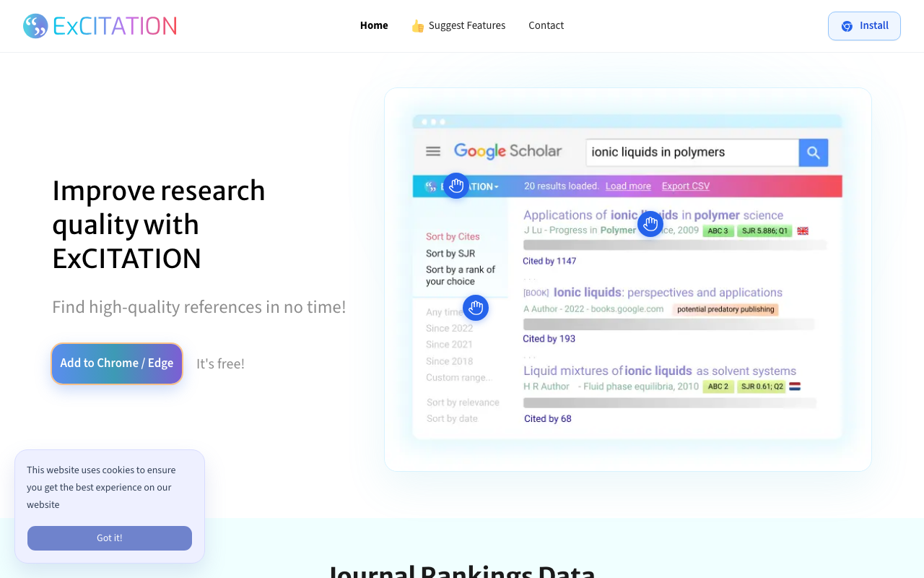Open the Home navigation item
Image resolution: width=924 pixels, height=578 pixels.
point(374,26)
